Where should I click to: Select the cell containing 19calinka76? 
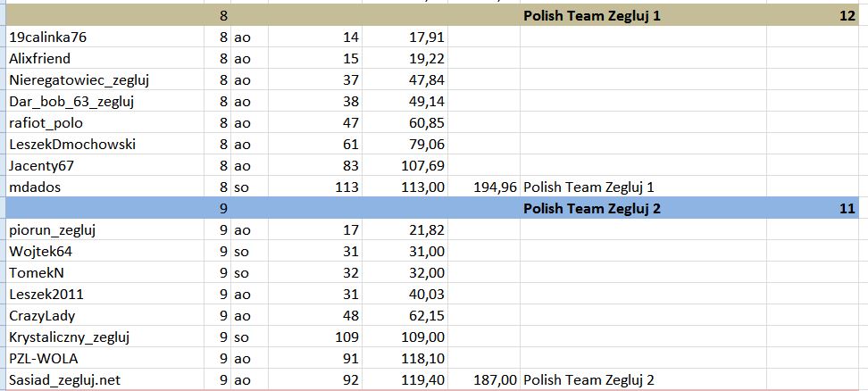coord(104,37)
